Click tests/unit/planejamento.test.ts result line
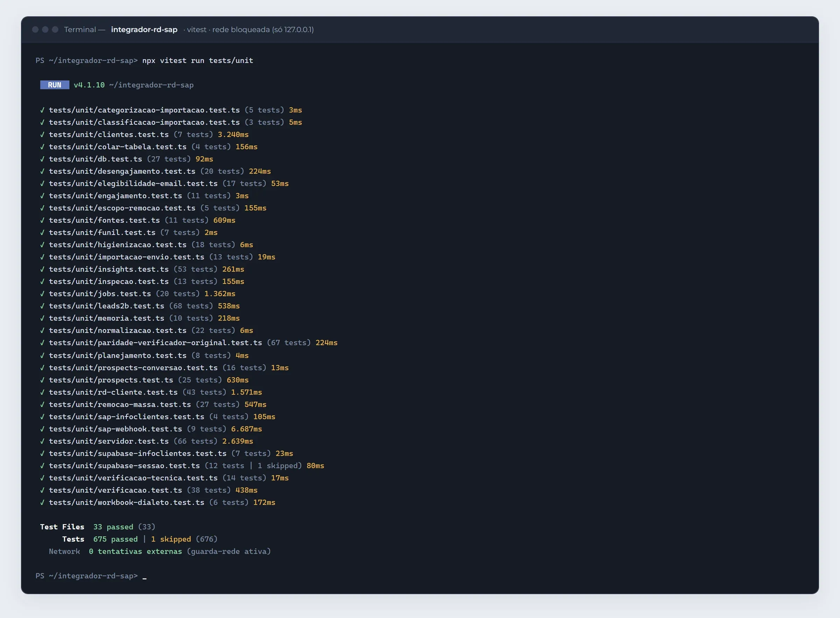This screenshot has width=840, height=618. [x=144, y=355]
